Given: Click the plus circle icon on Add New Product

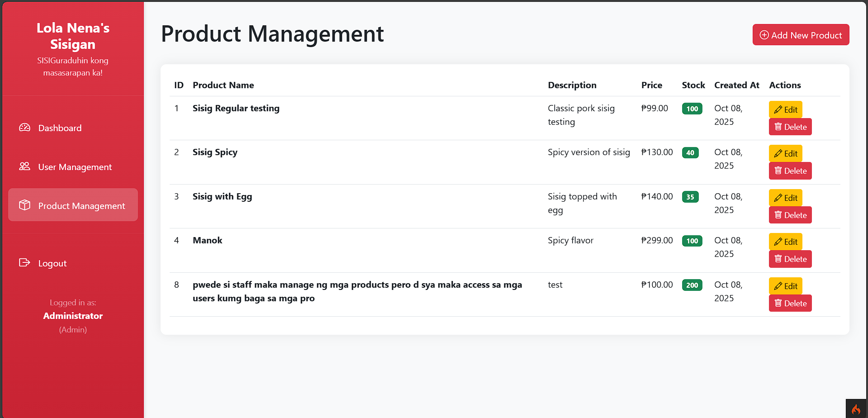Looking at the screenshot, I should point(764,34).
